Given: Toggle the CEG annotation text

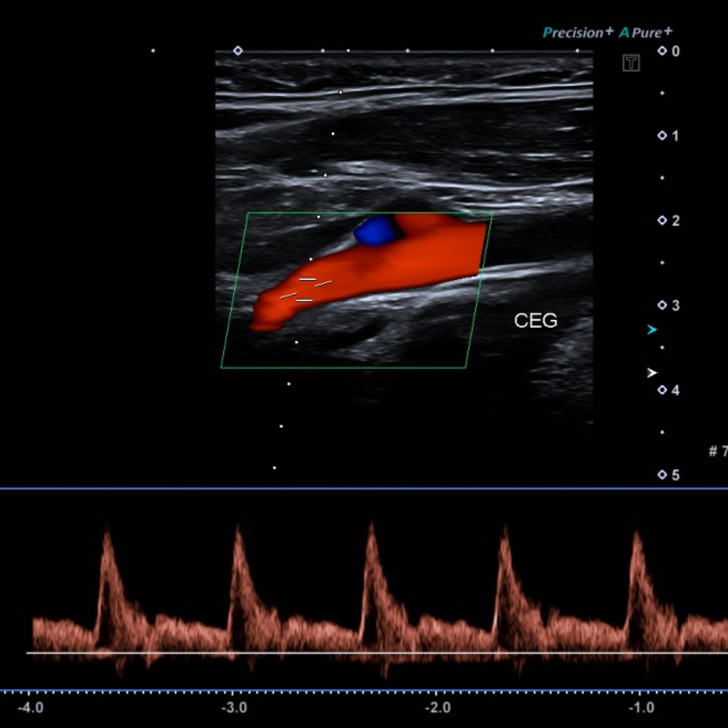Looking at the screenshot, I should click(537, 320).
